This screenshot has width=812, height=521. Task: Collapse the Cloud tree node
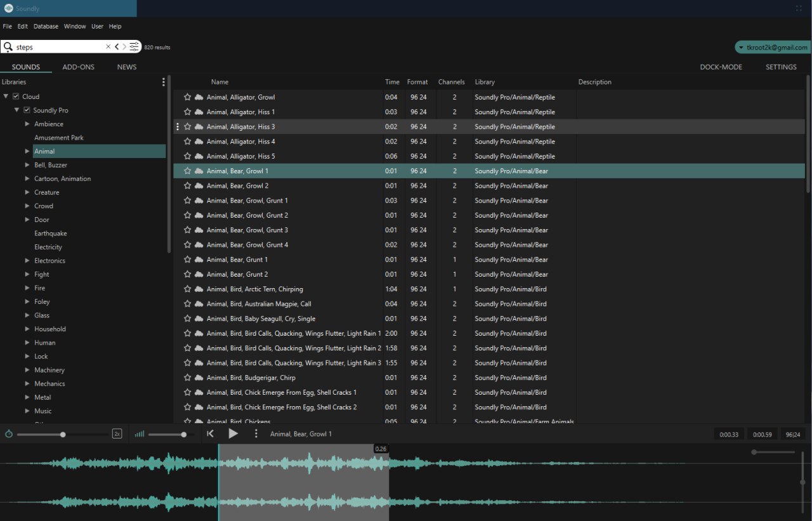(6, 96)
